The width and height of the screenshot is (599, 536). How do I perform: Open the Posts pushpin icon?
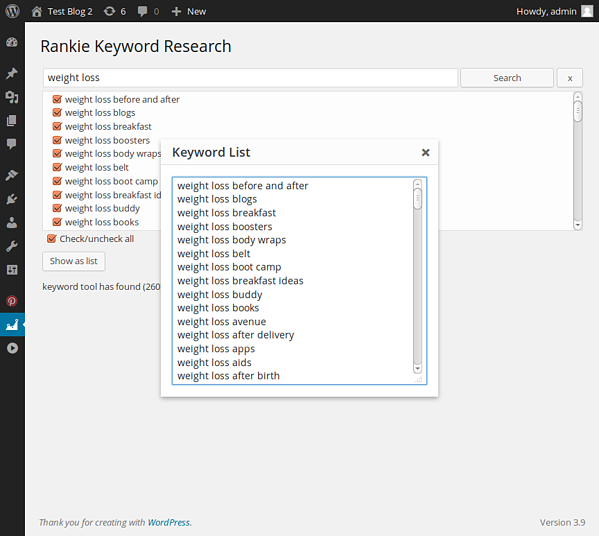click(12, 73)
